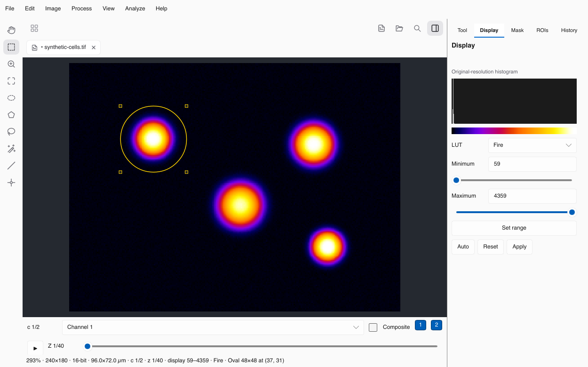Select the Hand pan tool
Screen dimensions: 588x367
point(11,30)
